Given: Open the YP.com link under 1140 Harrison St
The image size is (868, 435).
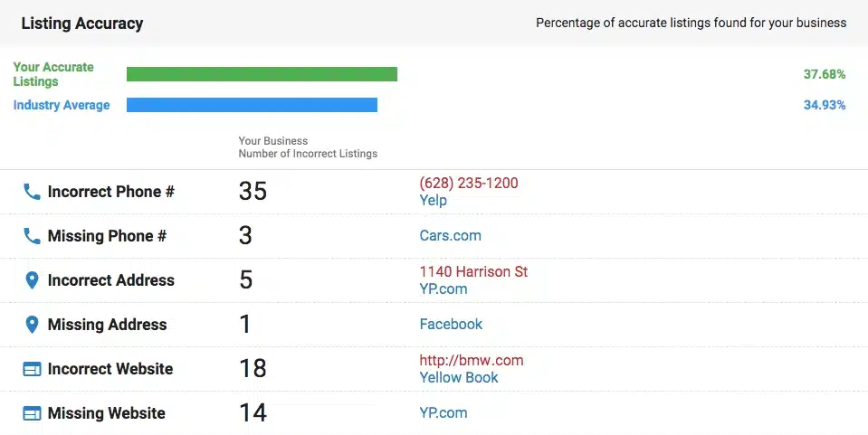Looking at the screenshot, I should click(443, 289).
